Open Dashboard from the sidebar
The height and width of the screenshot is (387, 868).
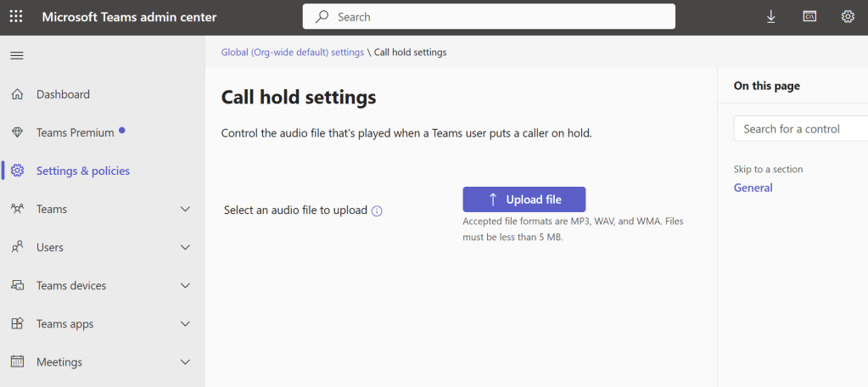tap(63, 94)
